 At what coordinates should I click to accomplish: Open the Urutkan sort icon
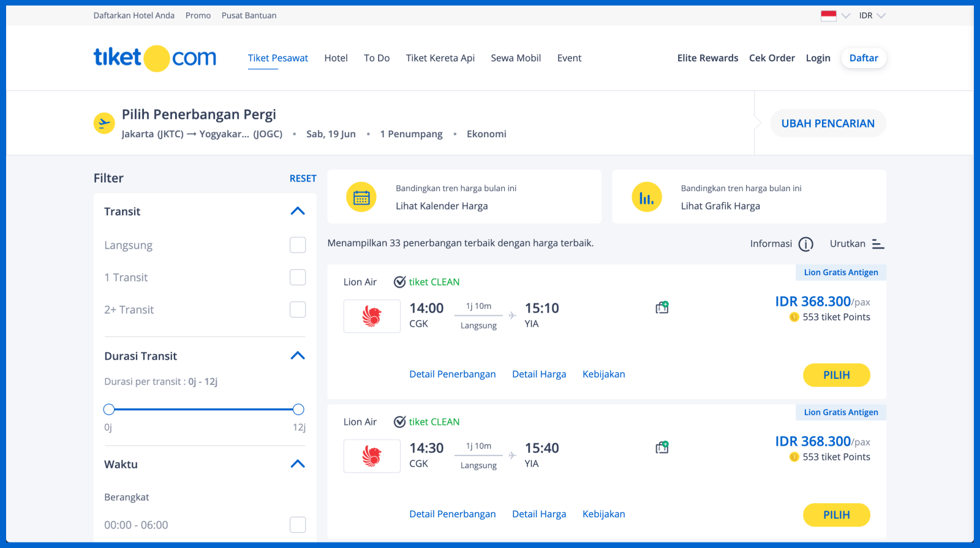(878, 244)
